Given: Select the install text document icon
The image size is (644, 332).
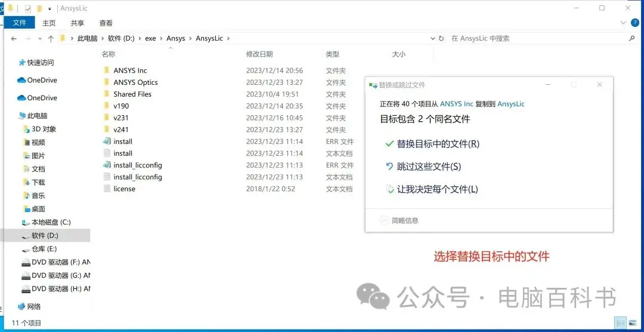Looking at the screenshot, I should click(x=107, y=153).
